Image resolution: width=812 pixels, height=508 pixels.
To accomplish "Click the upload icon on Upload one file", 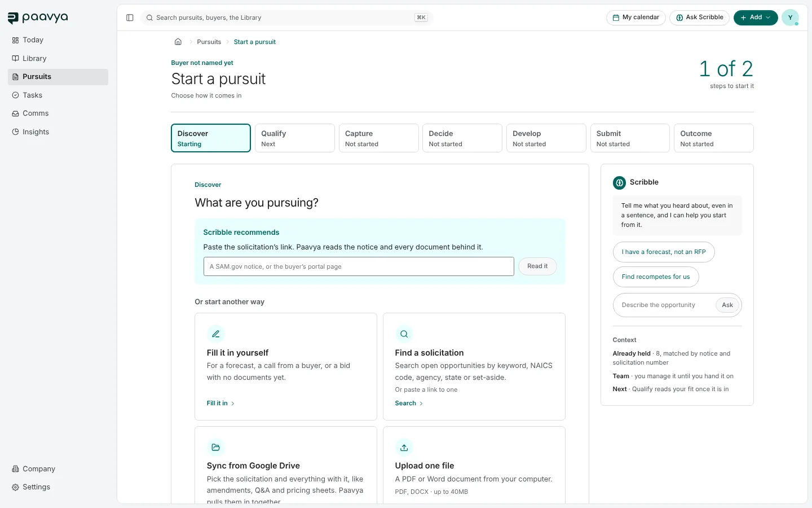I will coord(404,448).
